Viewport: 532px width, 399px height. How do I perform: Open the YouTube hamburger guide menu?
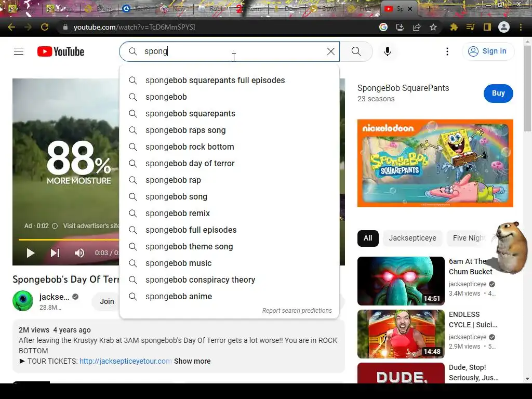[x=19, y=51]
